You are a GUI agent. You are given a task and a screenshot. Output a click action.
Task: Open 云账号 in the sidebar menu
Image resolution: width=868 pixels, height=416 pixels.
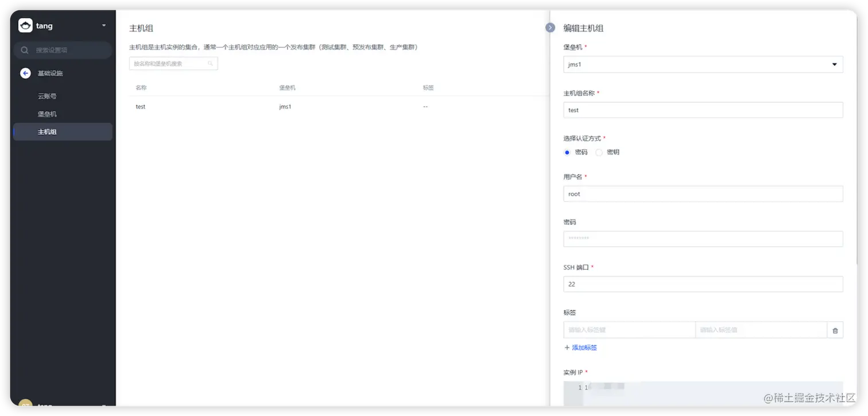pyautogui.click(x=48, y=96)
